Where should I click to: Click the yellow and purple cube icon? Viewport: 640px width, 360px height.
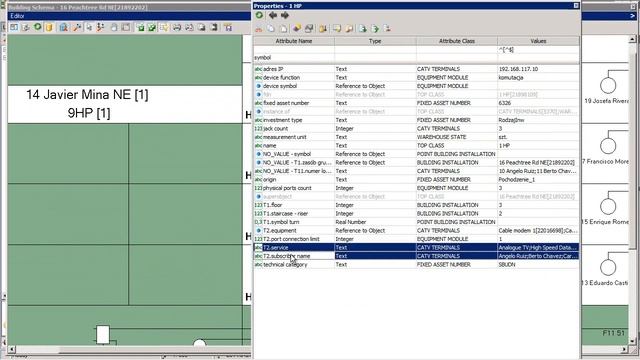coord(297,28)
